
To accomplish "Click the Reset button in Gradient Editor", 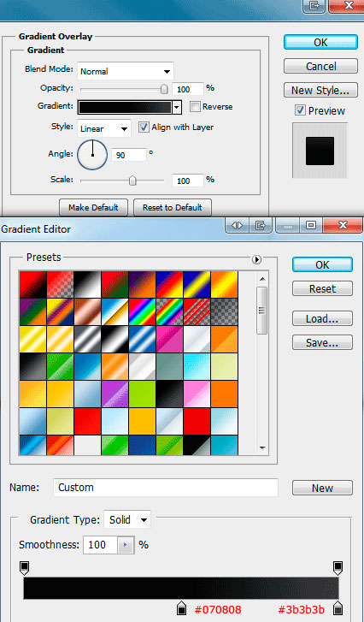I will [322, 288].
